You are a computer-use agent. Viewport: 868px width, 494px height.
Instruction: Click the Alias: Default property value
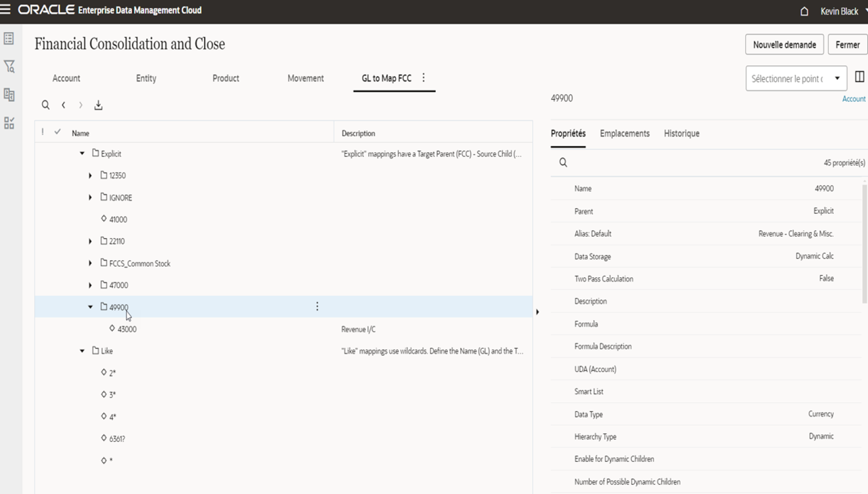pyautogui.click(x=796, y=233)
